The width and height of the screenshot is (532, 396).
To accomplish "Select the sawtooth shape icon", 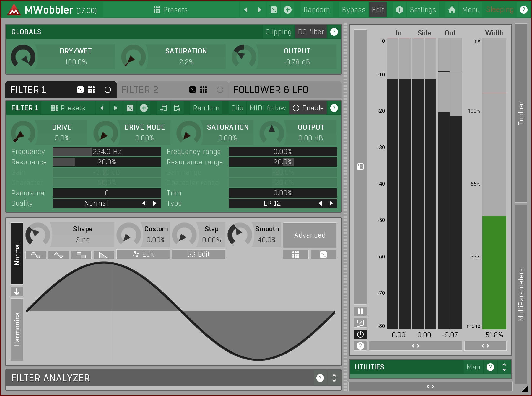I will coord(104,255).
